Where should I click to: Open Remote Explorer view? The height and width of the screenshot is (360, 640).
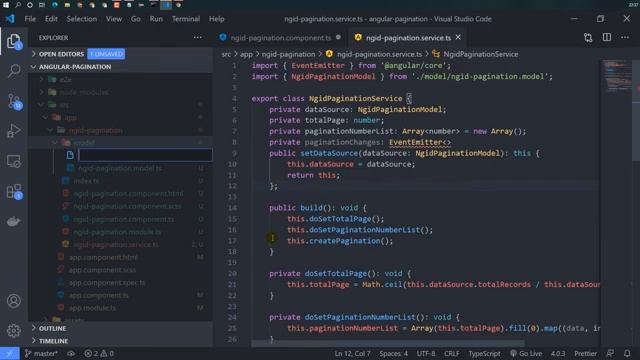[x=13, y=161]
